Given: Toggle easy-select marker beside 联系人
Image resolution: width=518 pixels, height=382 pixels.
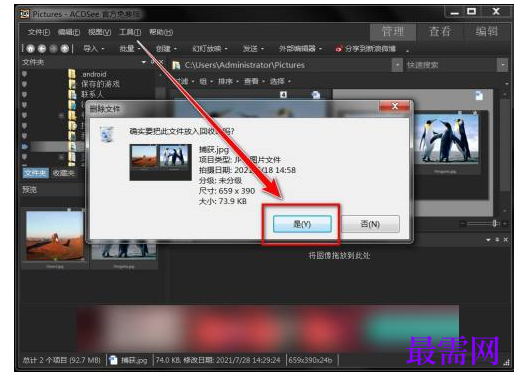Looking at the screenshot, I should [x=24, y=94].
